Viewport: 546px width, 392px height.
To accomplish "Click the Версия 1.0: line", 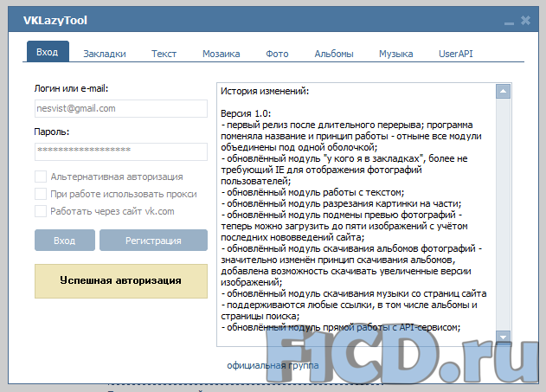I will 246,113.
